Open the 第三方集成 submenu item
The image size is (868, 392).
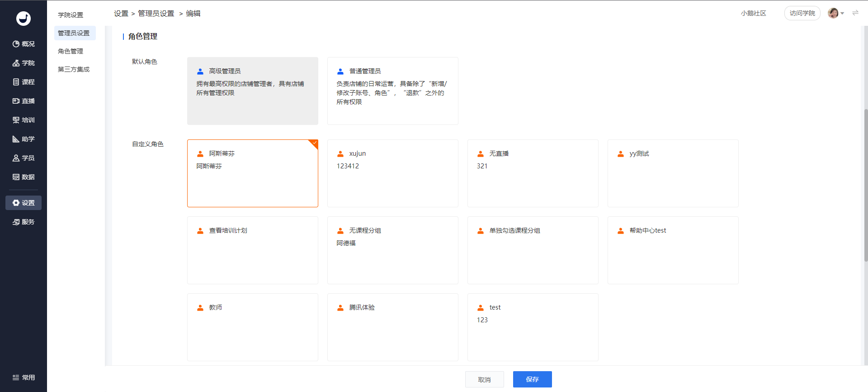click(x=74, y=69)
